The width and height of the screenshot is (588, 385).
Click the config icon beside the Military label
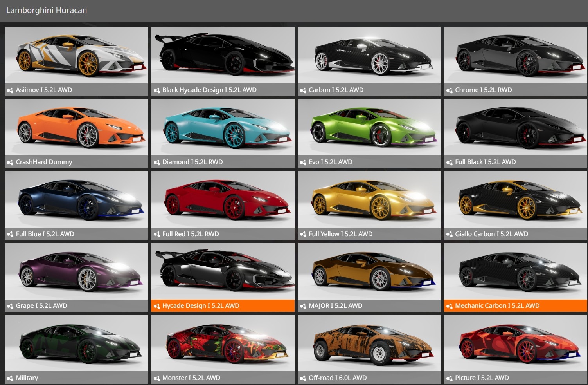pos(10,378)
